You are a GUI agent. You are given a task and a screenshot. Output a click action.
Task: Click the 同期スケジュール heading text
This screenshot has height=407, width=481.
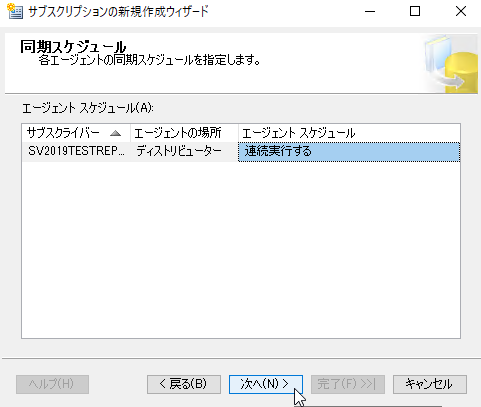(73, 47)
